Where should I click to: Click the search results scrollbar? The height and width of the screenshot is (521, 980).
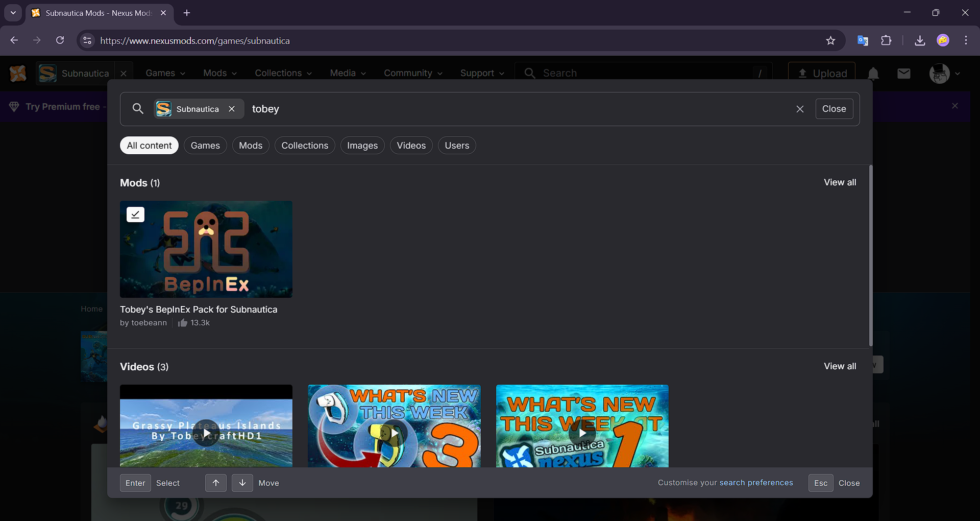(x=871, y=255)
